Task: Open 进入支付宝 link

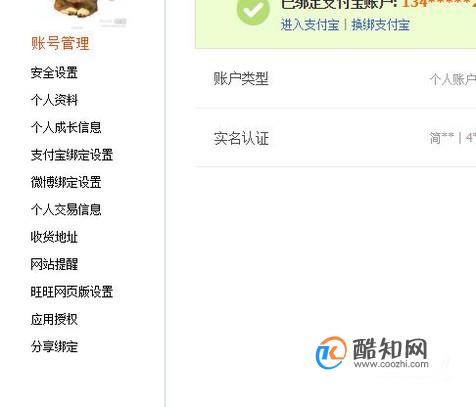Action: [310, 25]
